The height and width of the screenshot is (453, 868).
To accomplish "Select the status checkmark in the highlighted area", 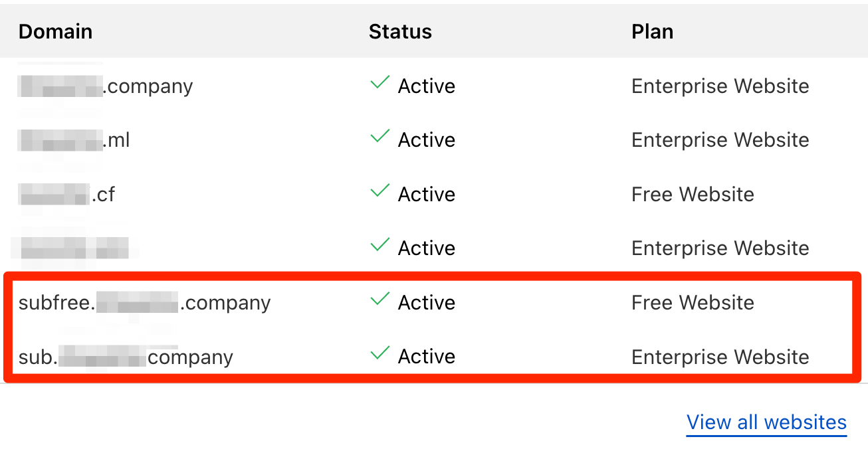I will click(380, 300).
